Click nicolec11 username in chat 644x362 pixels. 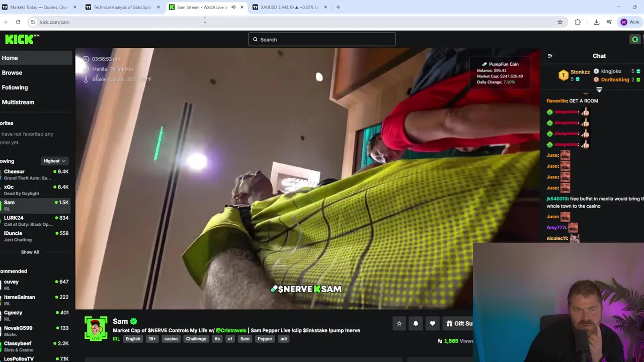557,238
